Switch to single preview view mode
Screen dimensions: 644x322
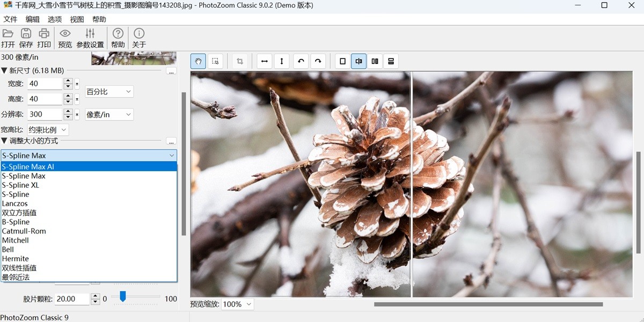coord(342,61)
